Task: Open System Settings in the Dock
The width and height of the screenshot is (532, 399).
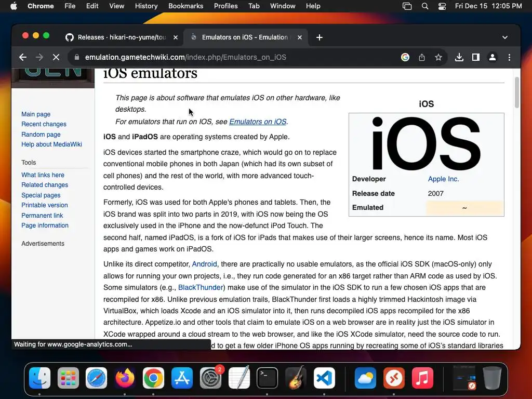Action: tap(210, 378)
